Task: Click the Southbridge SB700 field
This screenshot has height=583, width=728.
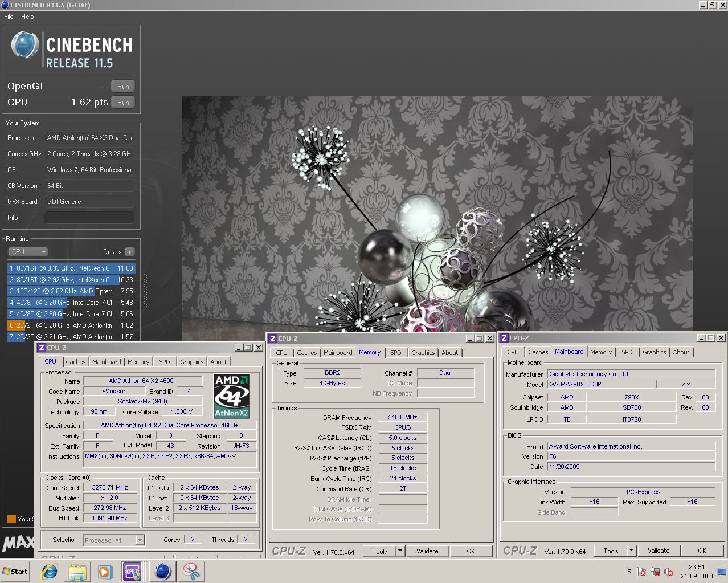Action: click(x=632, y=408)
